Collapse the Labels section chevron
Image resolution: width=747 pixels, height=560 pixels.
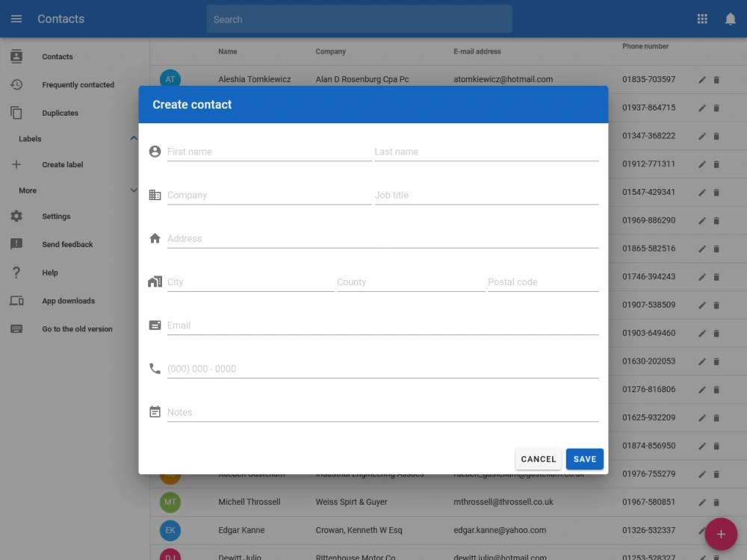pos(134,139)
